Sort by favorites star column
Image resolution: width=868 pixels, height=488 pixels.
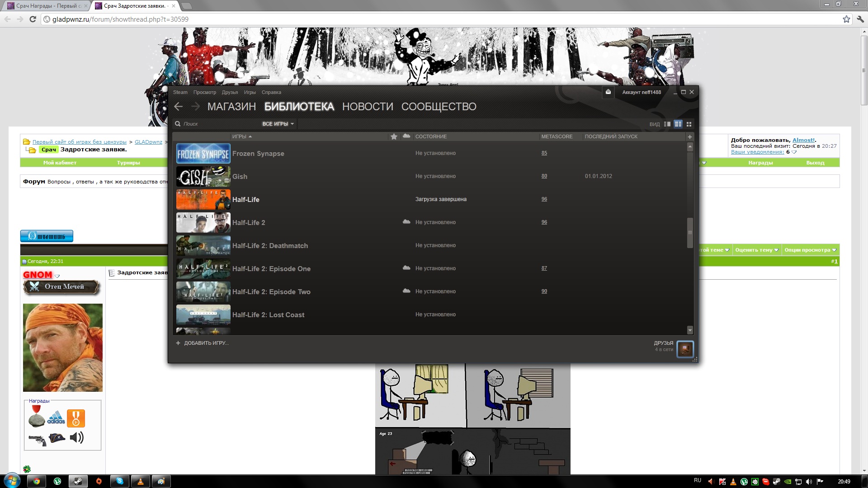click(394, 136)
